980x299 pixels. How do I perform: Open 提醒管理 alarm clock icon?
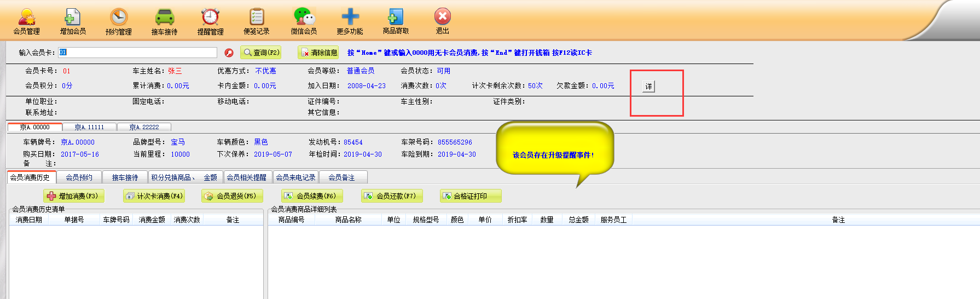tap(210, 18)
